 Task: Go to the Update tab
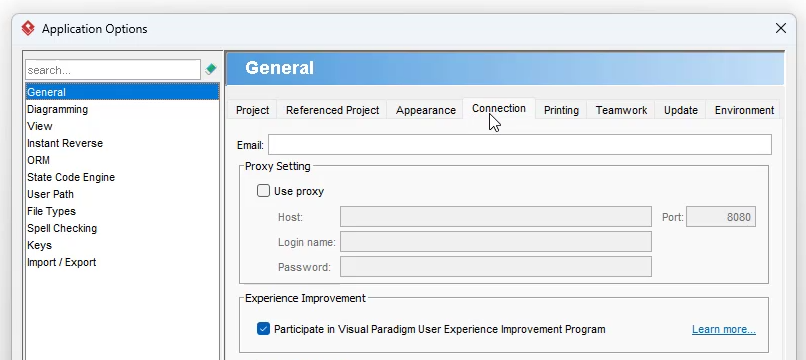point(681,110)
